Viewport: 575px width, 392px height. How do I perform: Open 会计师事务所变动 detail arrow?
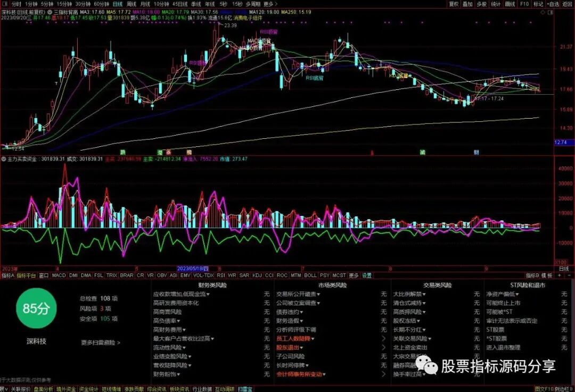coord(383,374)
